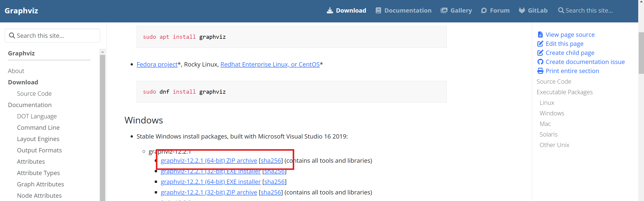Click the sudo dnf install graphviz code block

point(291,92)
